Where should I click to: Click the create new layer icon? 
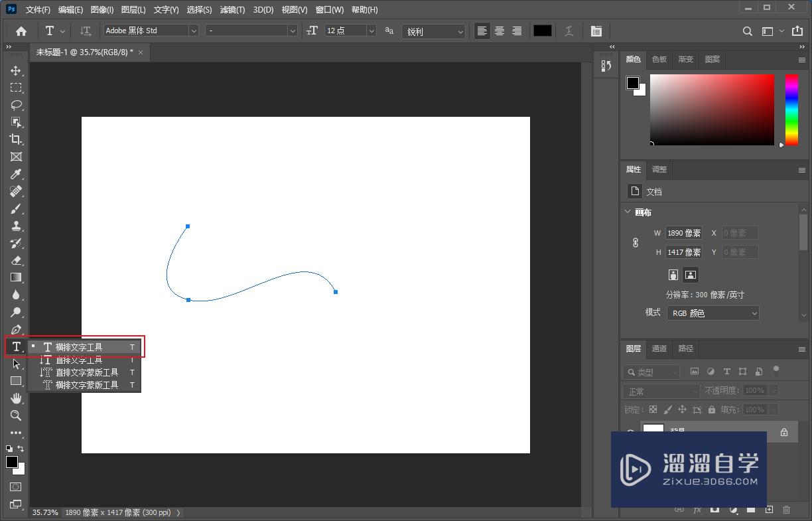click(769, 510)
